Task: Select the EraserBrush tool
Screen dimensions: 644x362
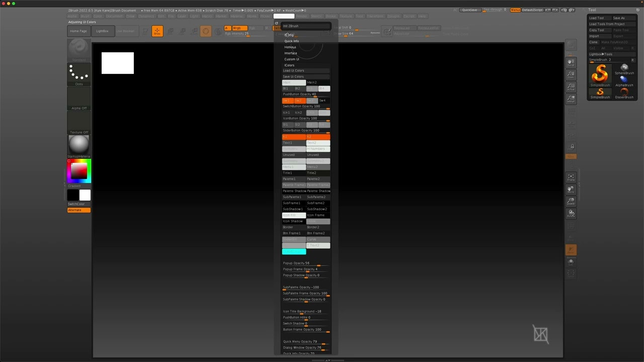Action: [624, 94]
